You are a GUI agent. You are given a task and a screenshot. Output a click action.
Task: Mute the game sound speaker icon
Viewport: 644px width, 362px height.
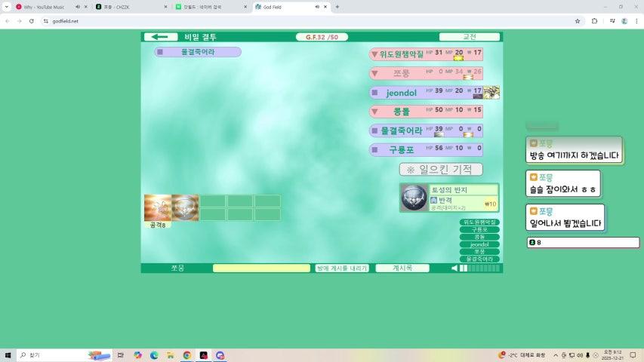454,268
